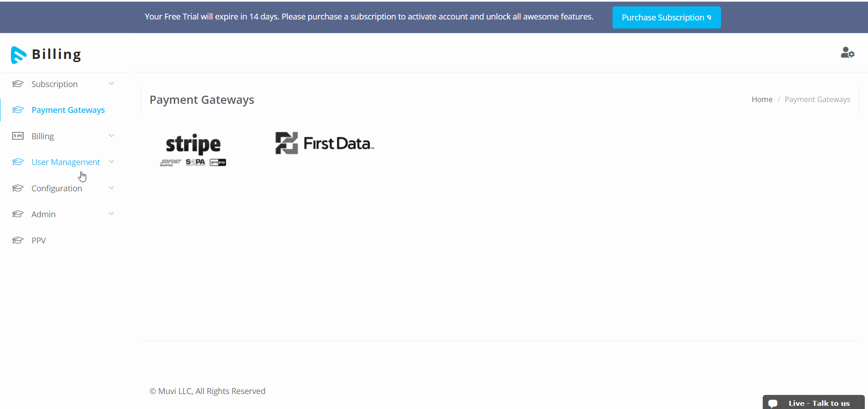Click the Admin sidebar icon
Viewport: 868px width, 409px height.
(x=18, y=214)
